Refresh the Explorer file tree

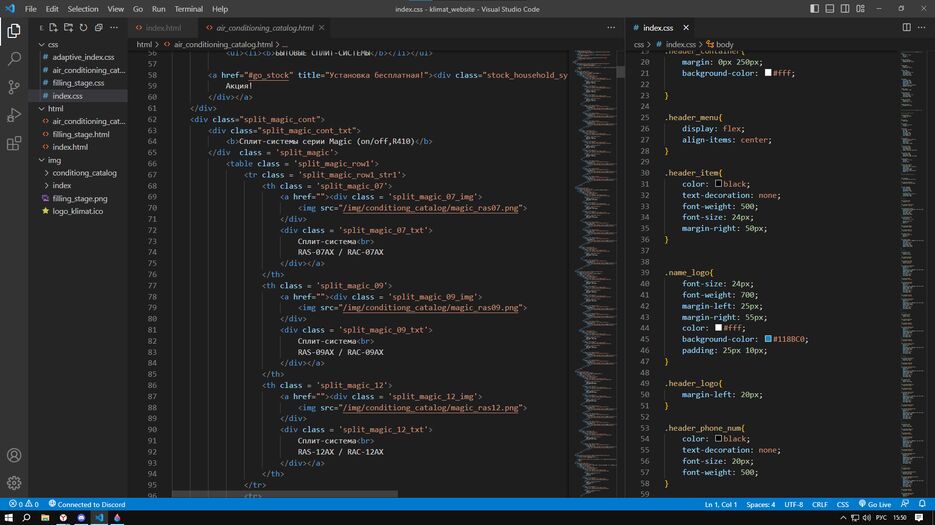click(84, 28)
